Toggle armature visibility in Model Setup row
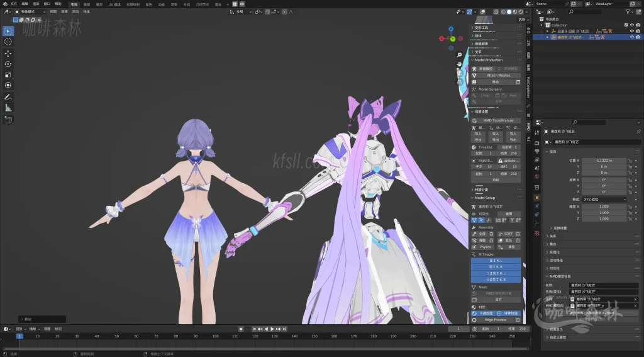 tap(481, 220)
